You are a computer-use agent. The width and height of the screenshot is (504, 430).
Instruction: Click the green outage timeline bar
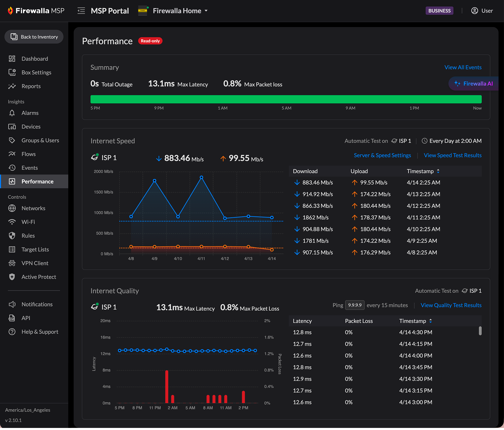click(286, 99)
